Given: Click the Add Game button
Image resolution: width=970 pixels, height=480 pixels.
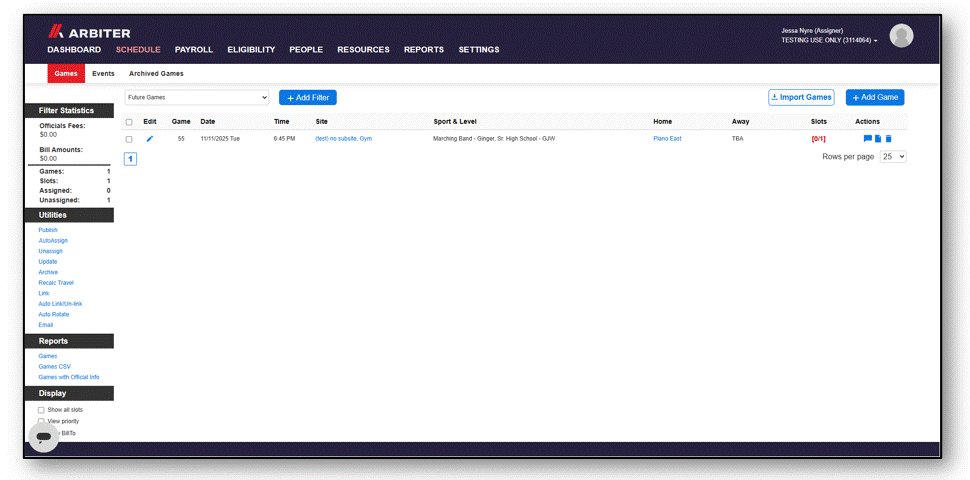Looking at the screenshot, I should (875, 97).
